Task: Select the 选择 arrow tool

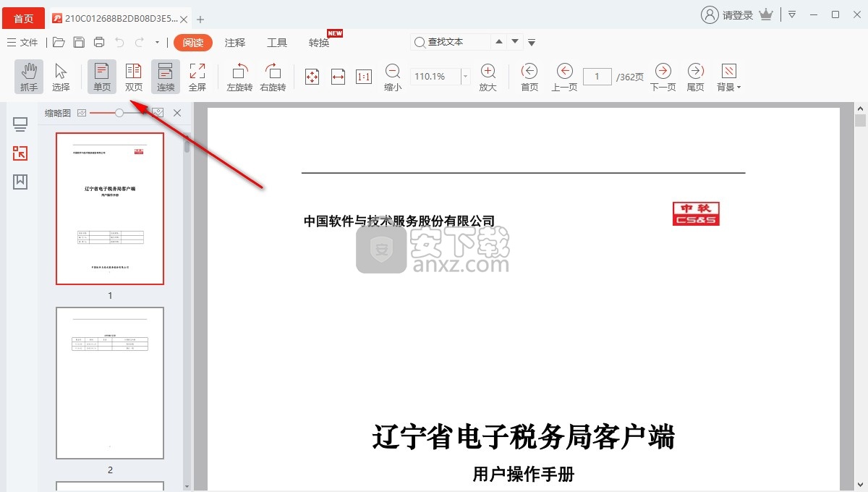Action: [61, 77]
